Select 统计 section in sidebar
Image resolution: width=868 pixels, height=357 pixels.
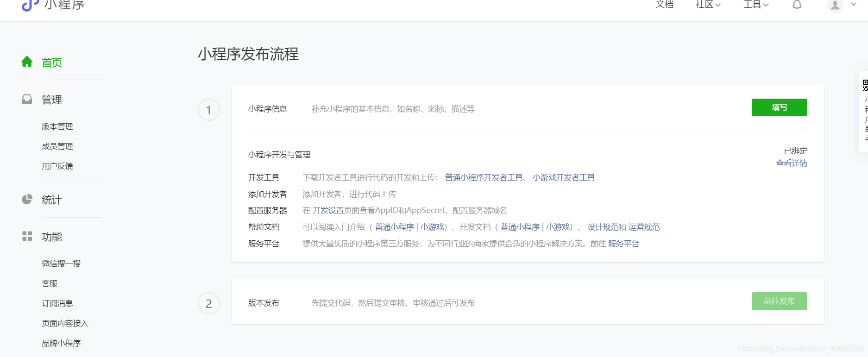tap(52, 200)
